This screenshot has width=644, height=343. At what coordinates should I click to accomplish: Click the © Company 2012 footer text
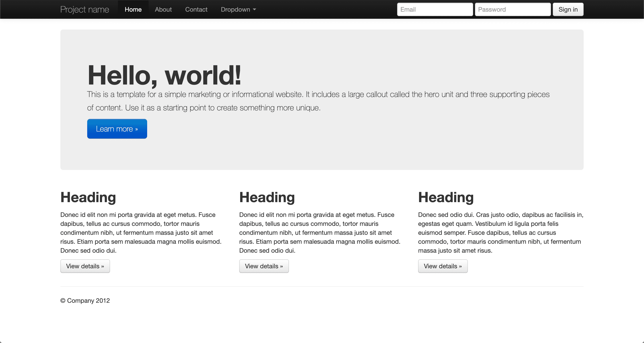tap(85, 301)
